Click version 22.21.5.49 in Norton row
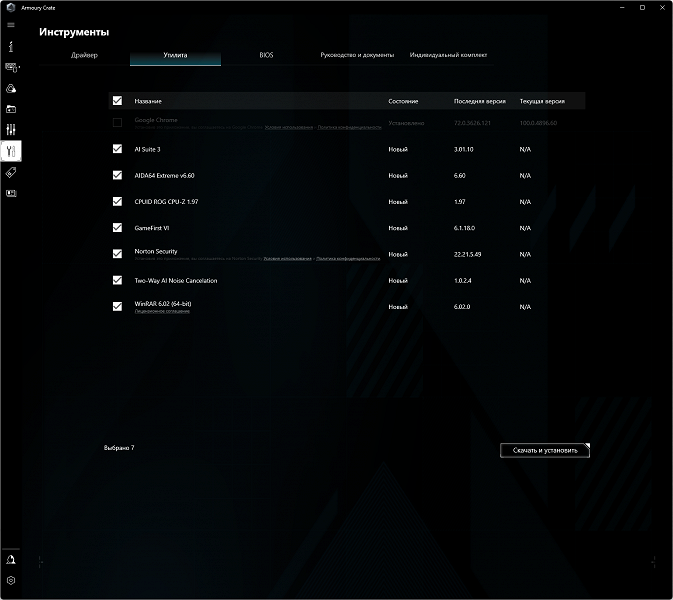Image resolution: width=673 pixels, height=600 pixels. coord(467,255)
